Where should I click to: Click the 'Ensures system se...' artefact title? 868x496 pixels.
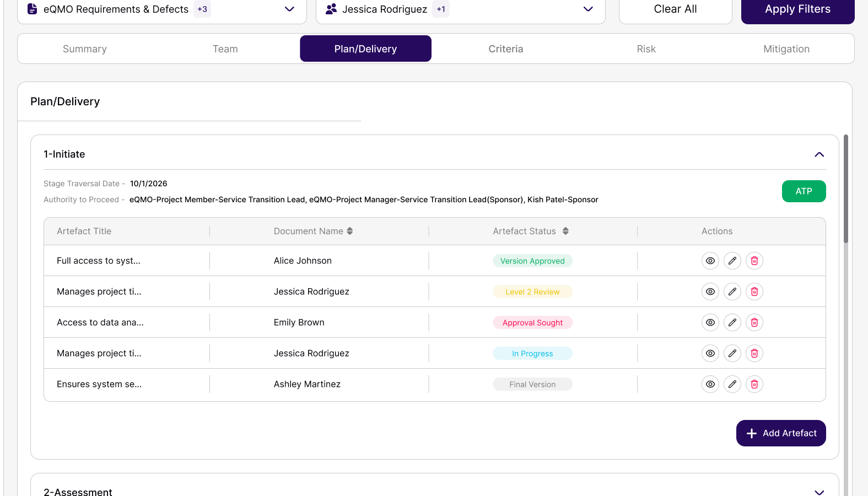[99, 384]
